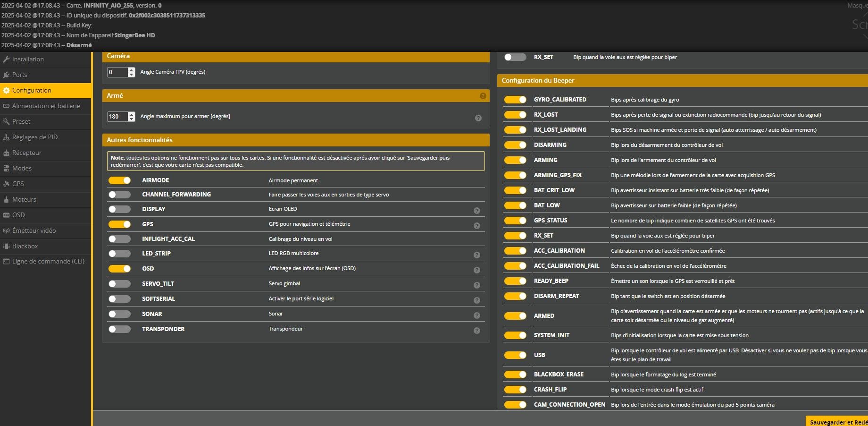Screen dimensions: 868x426
Task: Click help icon for SOFTSERIAL feature
Action: (476, 300)
